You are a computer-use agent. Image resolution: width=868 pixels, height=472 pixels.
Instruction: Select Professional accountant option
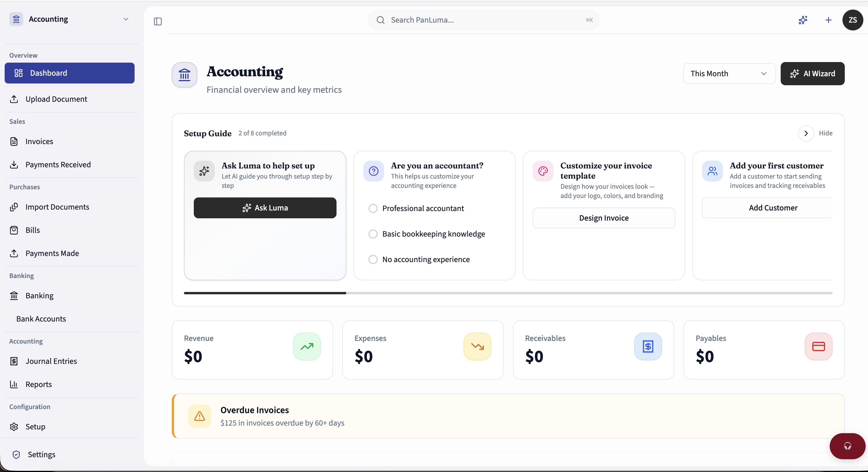(x=373, y=208)
